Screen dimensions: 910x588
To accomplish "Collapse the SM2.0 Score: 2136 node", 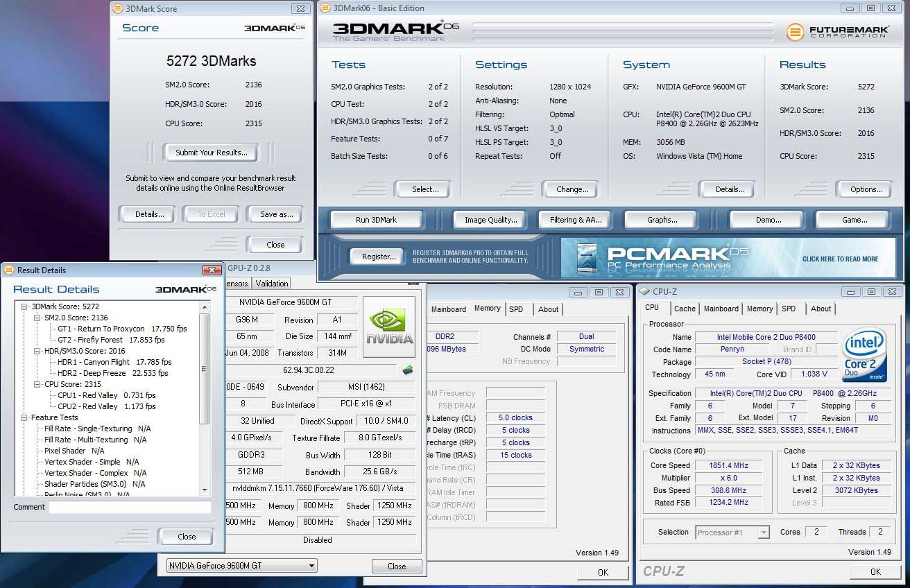I will click(37, 318).
